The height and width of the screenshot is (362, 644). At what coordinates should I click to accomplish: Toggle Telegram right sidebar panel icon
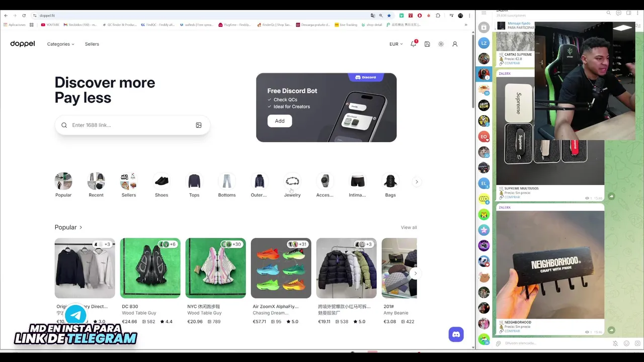pyautogui.click(x=629, y=13)
